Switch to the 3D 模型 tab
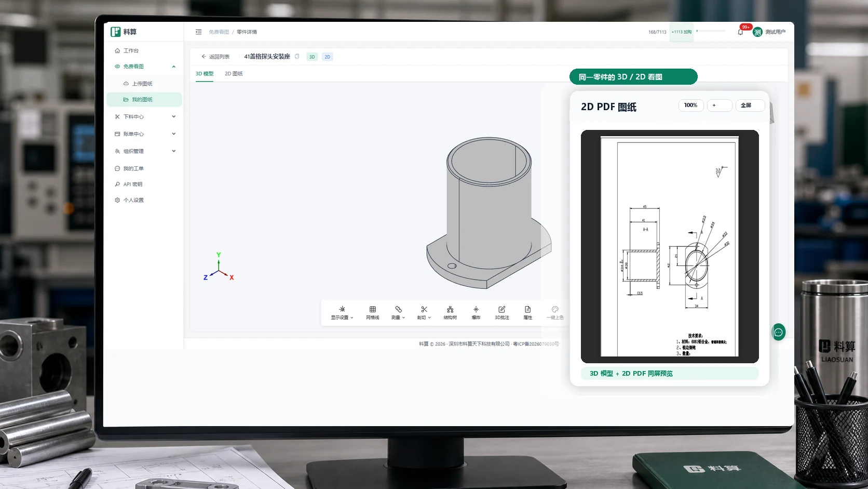 205,74
